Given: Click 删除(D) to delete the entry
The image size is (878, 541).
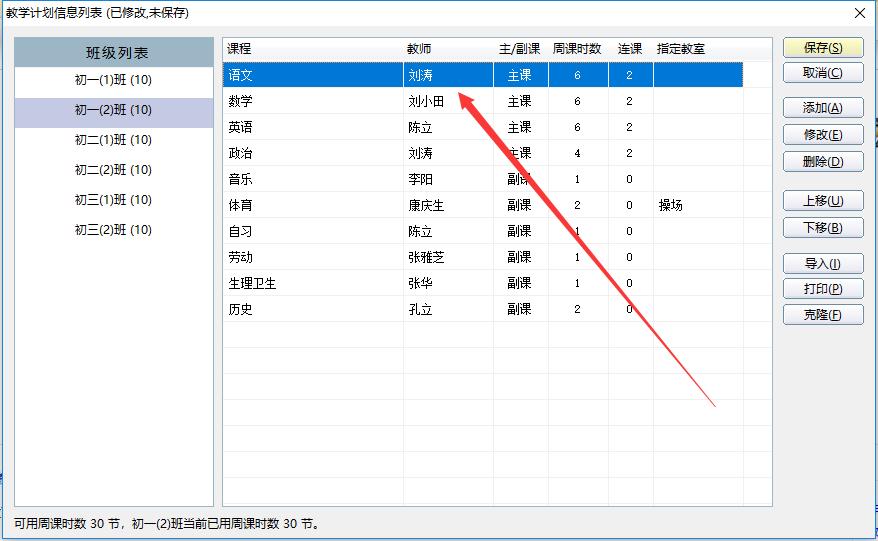Looking at the screenshot, I should [823, 162].
